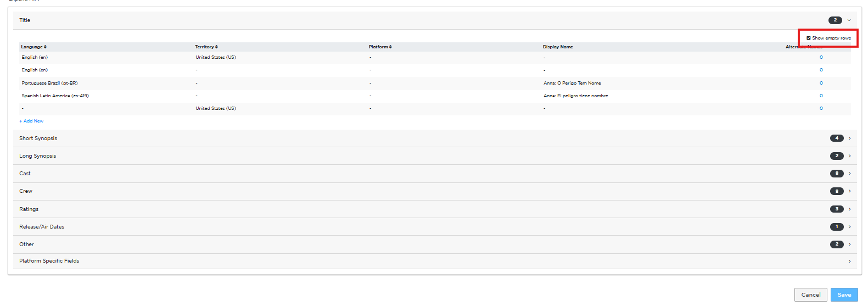
Task: Click the Ratings count badge 3
Action: pos(837,209)
